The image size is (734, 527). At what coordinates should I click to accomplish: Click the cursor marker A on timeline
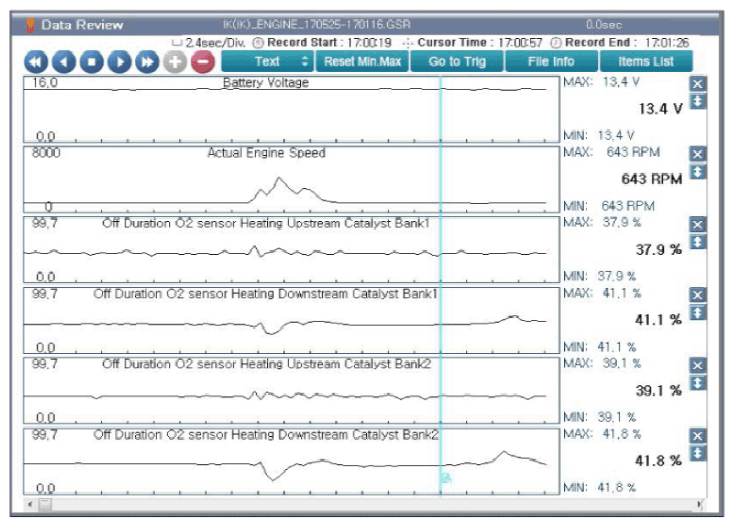[445, 479]
